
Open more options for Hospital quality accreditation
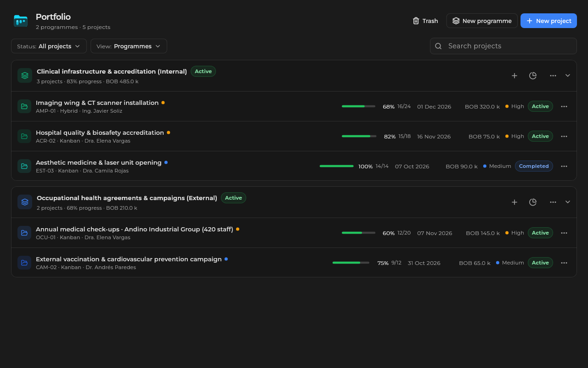click(564, 136)
